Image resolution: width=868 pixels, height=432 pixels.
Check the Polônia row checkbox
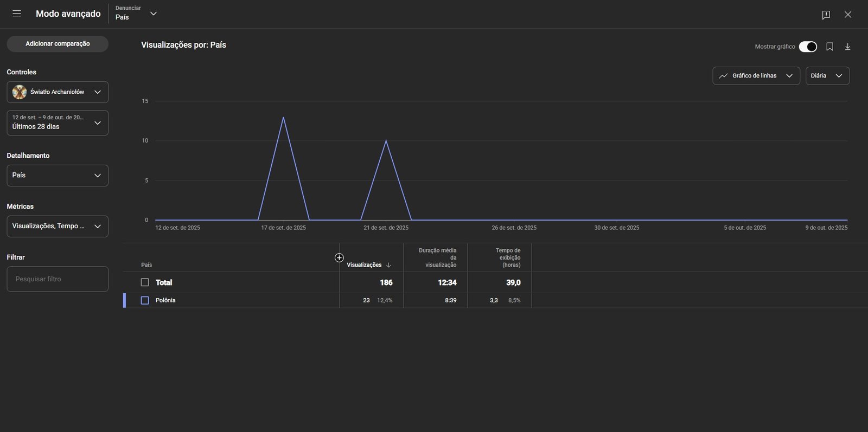(145, 300)
